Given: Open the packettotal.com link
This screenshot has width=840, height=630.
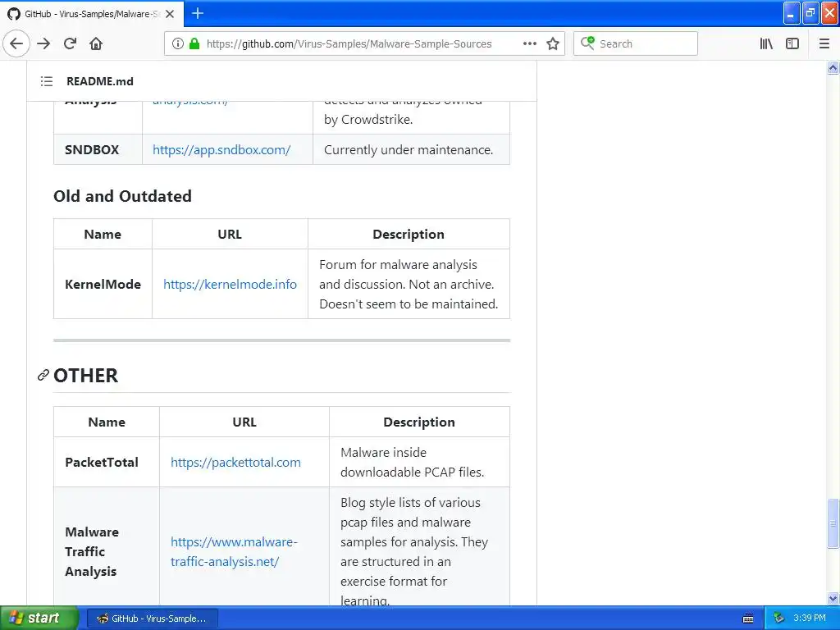Looking at the screenshot, I should (x=235, y=463).
